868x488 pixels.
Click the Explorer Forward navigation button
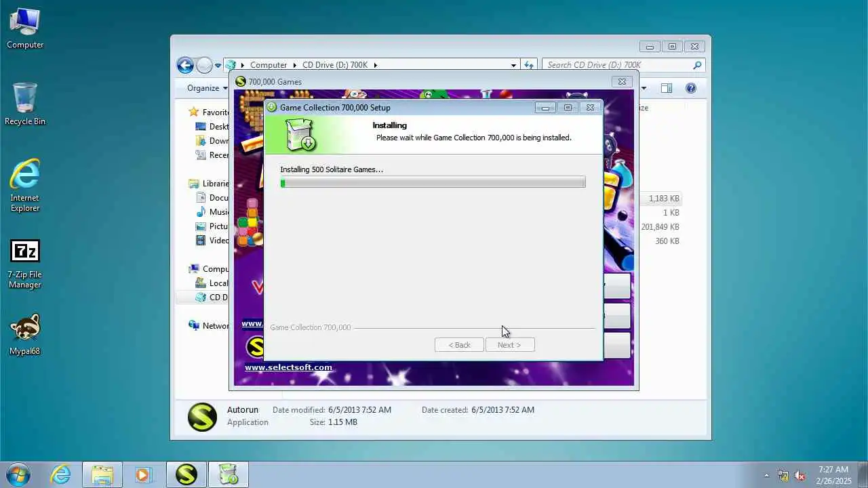(x=204, y=65)
